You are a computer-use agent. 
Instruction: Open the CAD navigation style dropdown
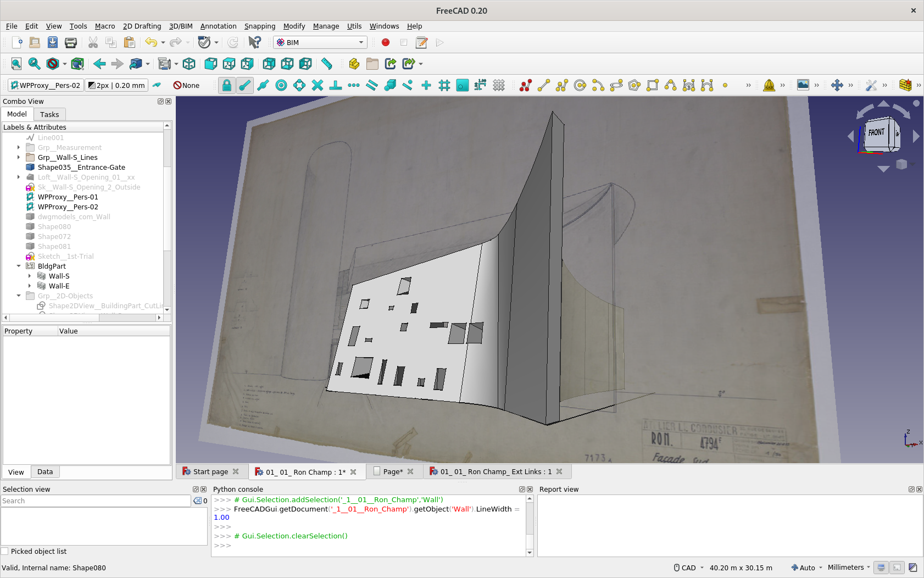click(x=689, y=568)
